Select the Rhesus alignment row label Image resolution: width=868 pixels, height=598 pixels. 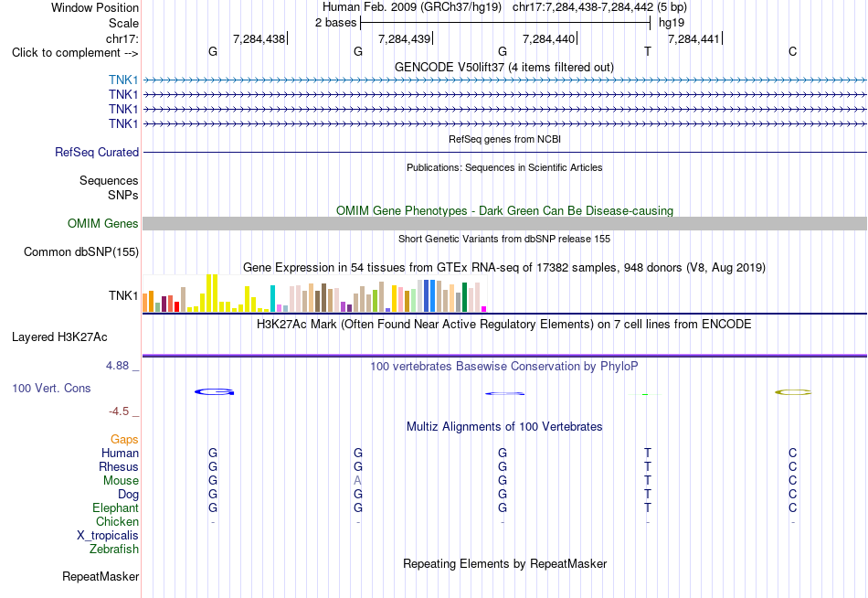click(x=119, y=466)
